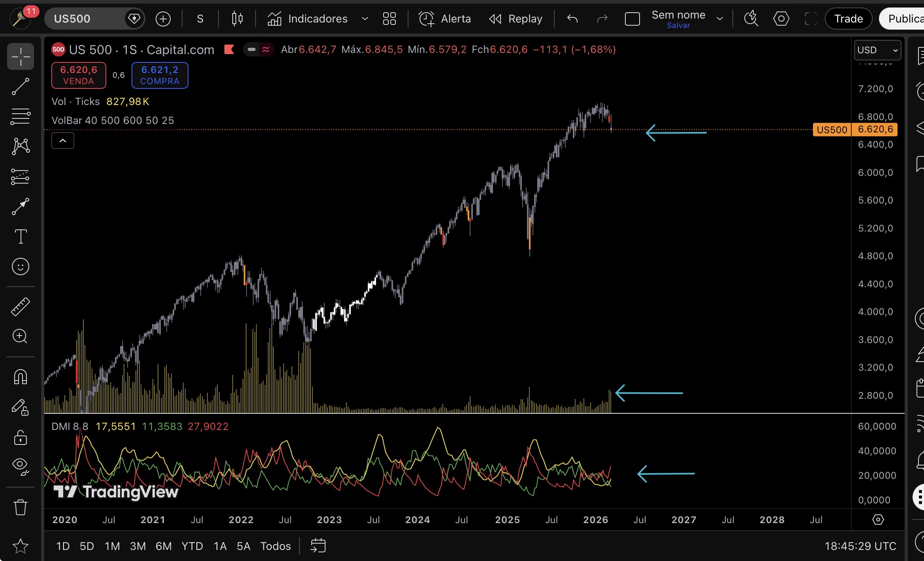Select the 1M time range
The height and width of the screenshot is (561, 924).
point(112,546)
